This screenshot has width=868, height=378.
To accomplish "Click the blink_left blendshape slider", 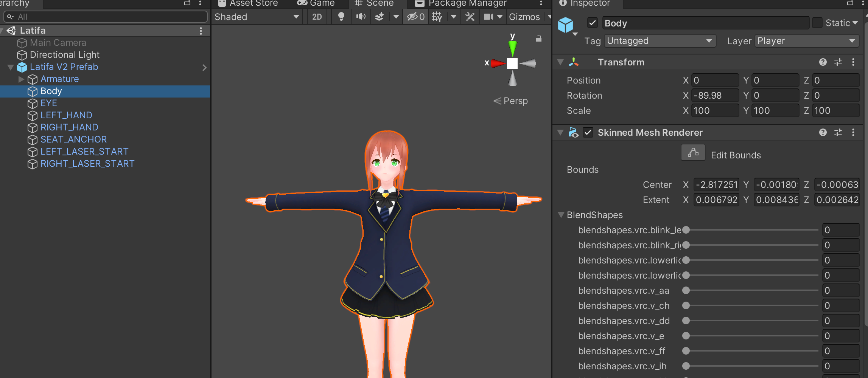I will (x=752, y=230).
